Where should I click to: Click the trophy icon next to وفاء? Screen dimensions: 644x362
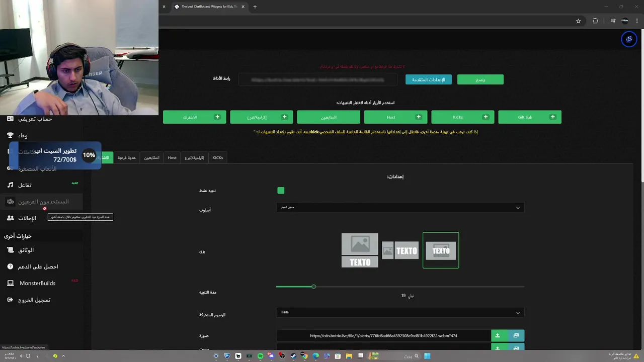pyautogui.click(x=10, y=135)
